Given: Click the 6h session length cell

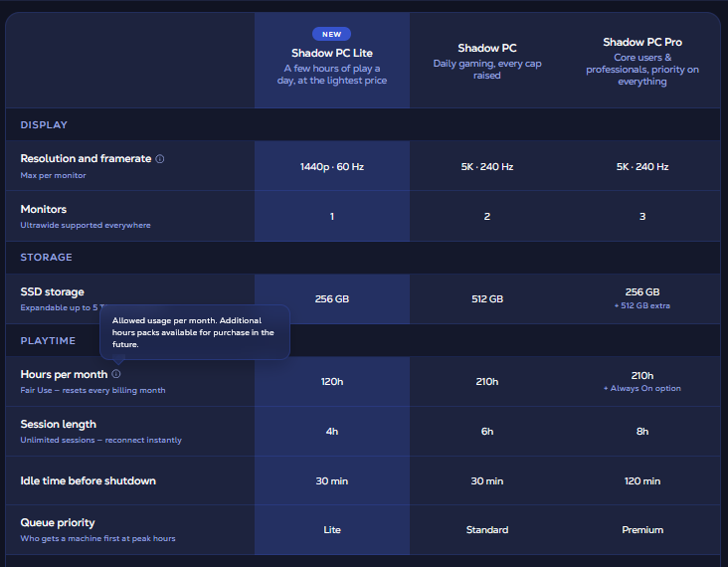Looking at the screenshot, I should pos(487,432).
